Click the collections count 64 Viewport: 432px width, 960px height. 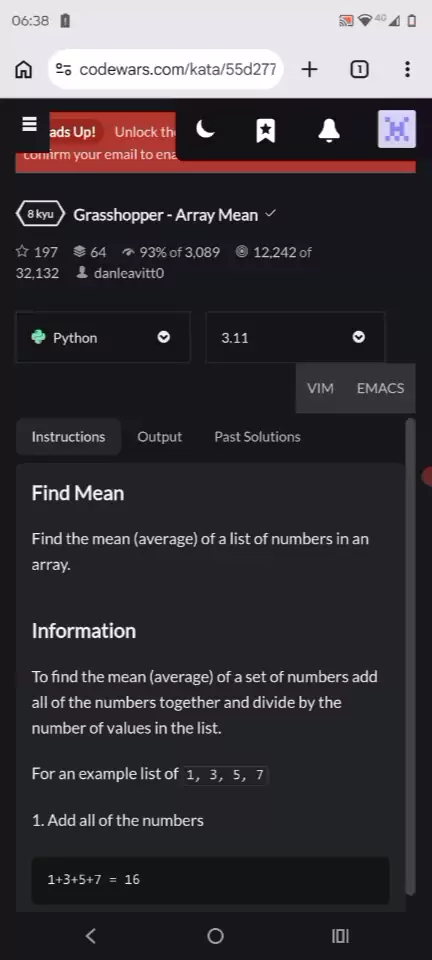point(89,252)
